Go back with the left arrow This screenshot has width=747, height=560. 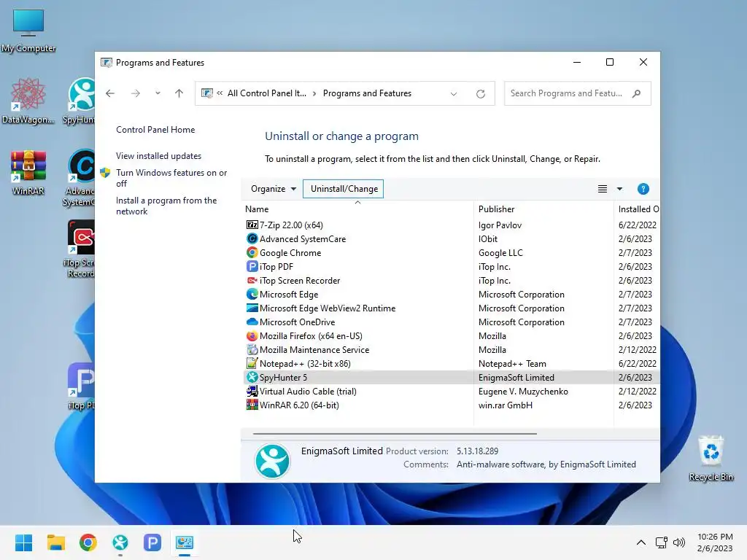click(110, 93)
